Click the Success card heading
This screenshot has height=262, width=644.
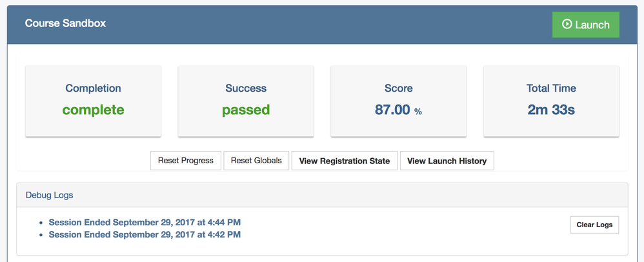246,88
